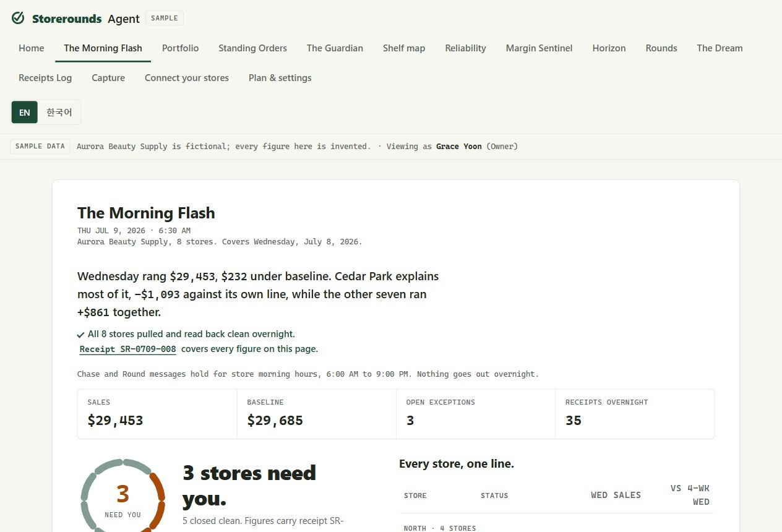Select EN language toggle
Image resolution: width=782 pixels, height=532 pixels.
coord(25,113)
